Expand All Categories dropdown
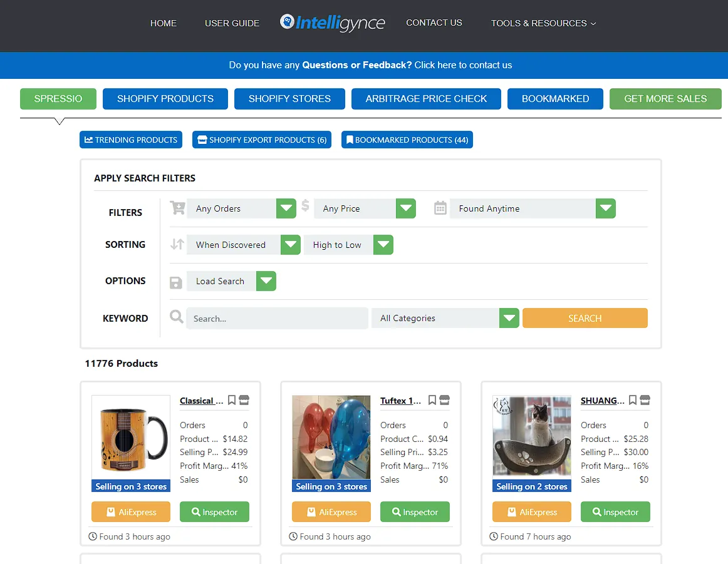 point(445,318)
